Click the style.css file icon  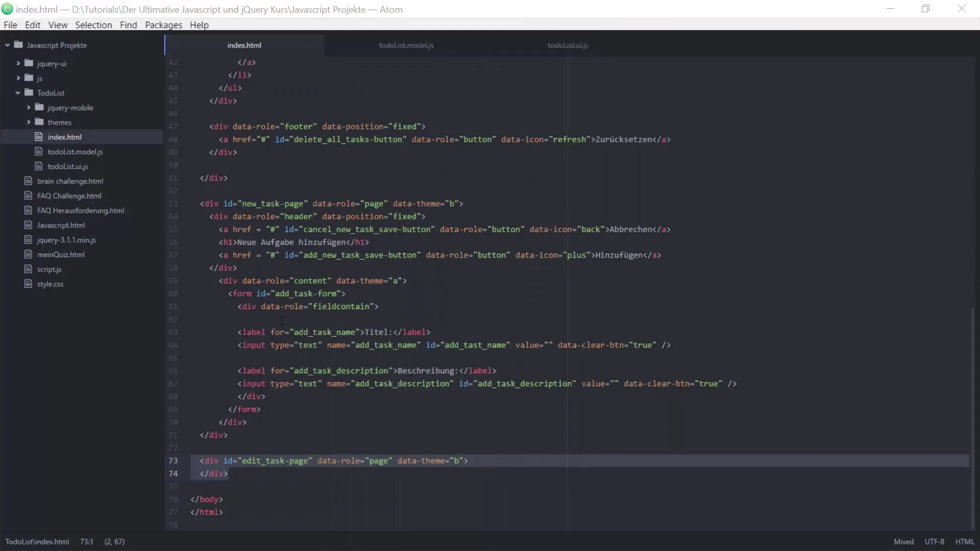tap(28, 284)
